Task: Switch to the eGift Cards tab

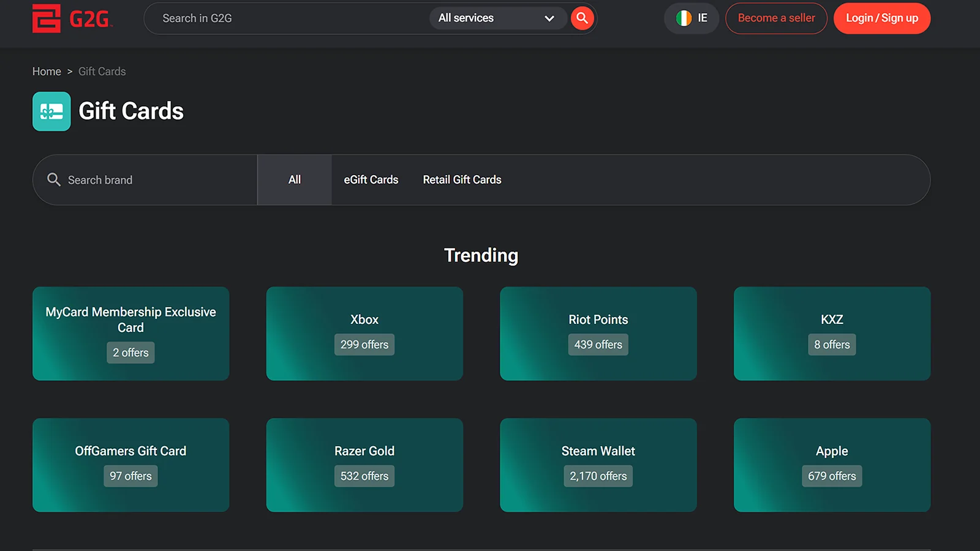Action: pyautogui.click(x=371, y=180)
